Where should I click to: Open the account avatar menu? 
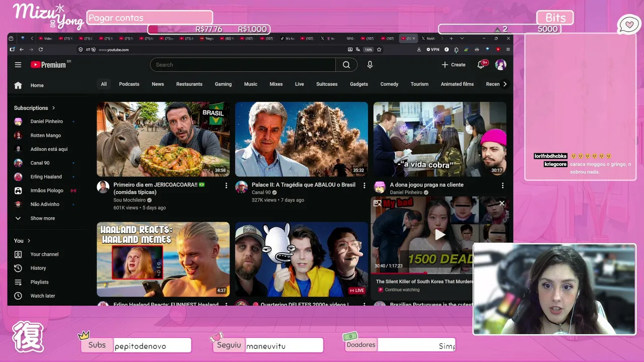tap(501, 65)
